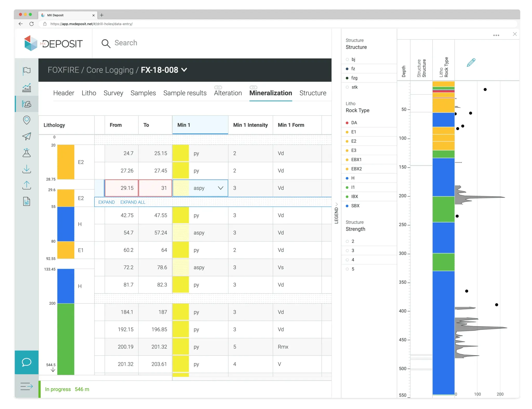The image size is (532, 409).
Task: Open the chat bubble support button
Action: click(x=26, y=362)
